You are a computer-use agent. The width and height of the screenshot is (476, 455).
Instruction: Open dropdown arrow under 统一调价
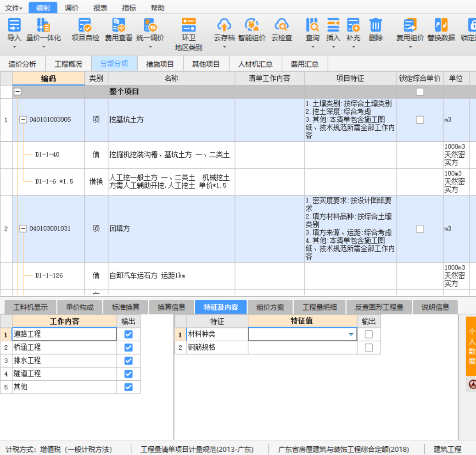pos(150,47)
